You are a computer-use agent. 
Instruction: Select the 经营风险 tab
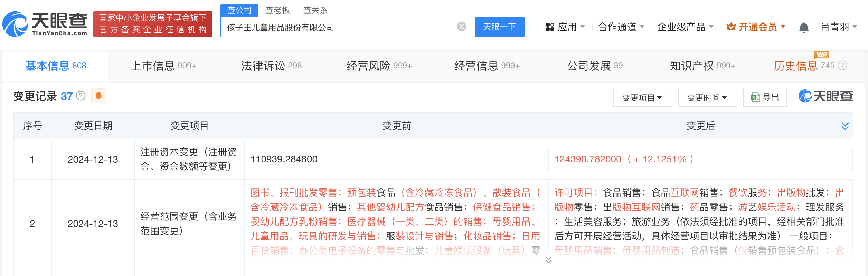click(379, 66)
